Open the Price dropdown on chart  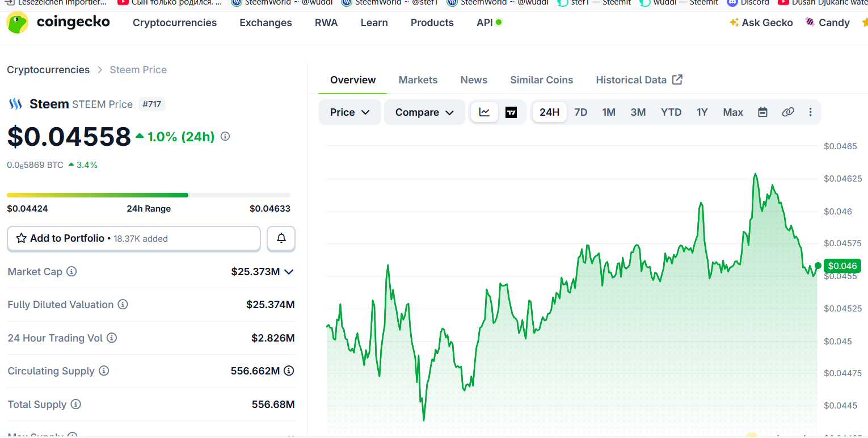point(350,112)
